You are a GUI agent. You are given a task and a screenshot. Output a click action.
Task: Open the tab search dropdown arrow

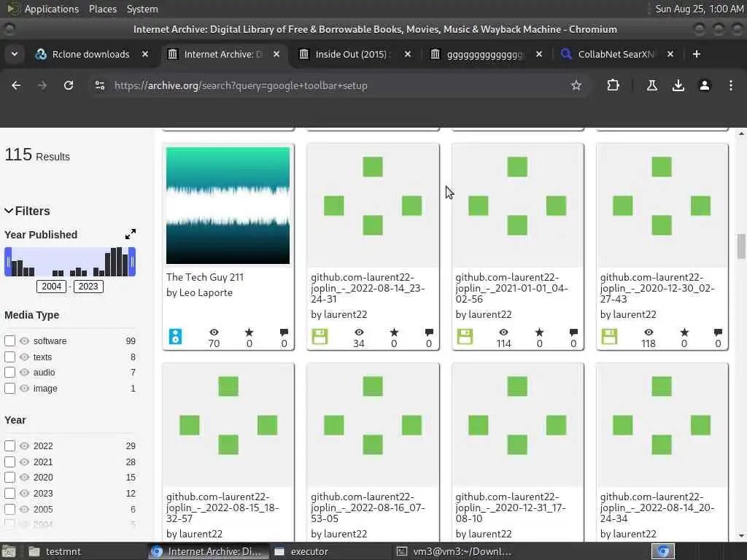pyautogui.click(x=15, y=54)
